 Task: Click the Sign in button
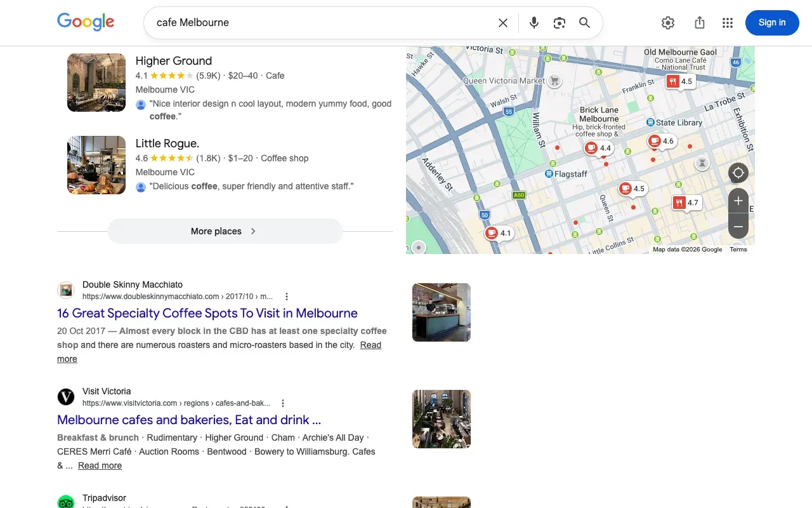772,22
